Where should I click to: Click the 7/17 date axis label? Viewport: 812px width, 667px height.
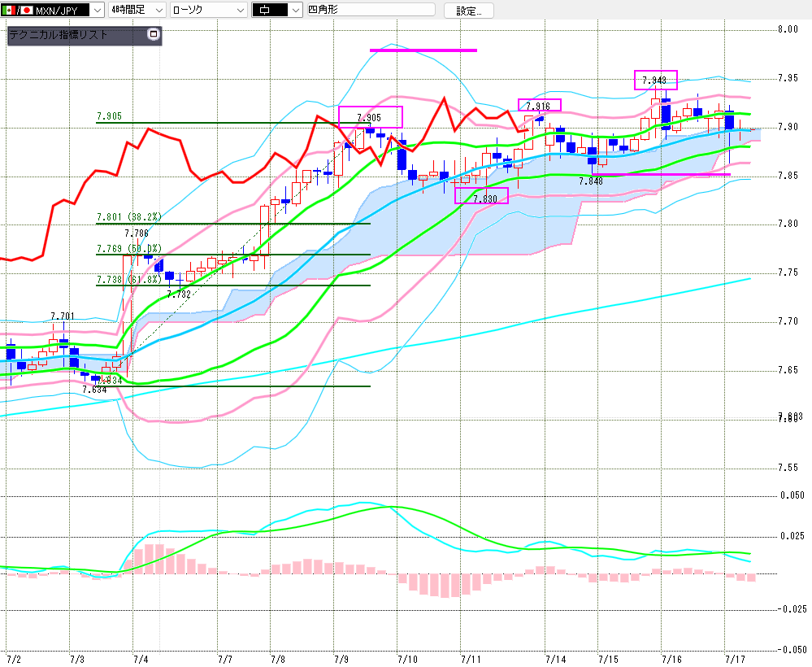tap(735, 660)
